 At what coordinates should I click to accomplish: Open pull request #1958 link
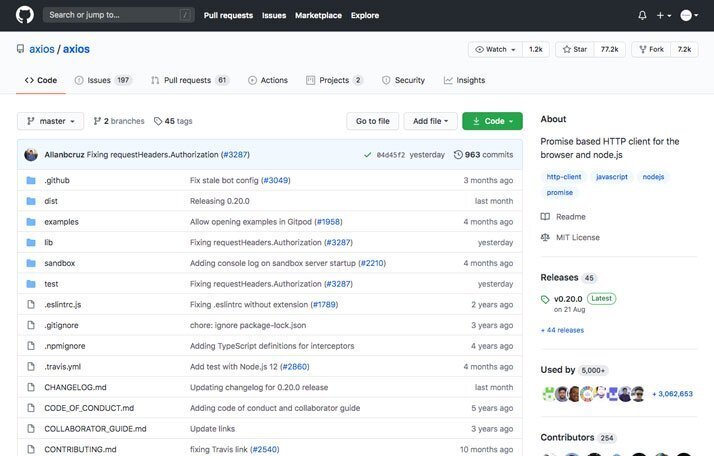click(328, 222)
